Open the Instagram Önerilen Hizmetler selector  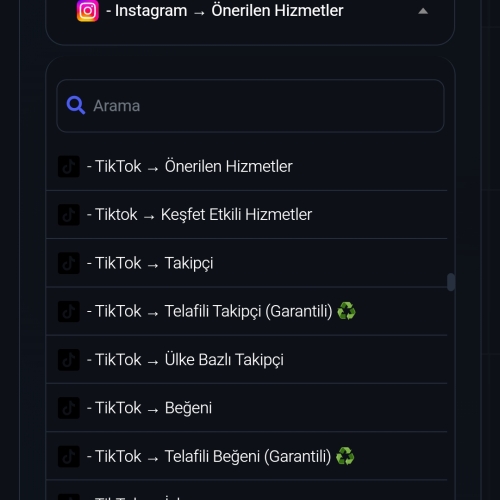tap(250, 11)
